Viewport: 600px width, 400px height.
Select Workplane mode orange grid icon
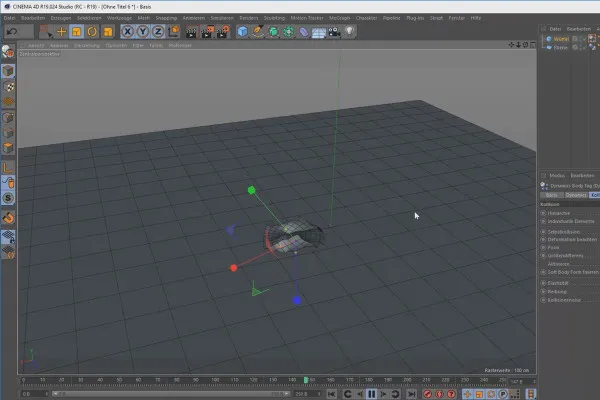(x=8, y=102)
